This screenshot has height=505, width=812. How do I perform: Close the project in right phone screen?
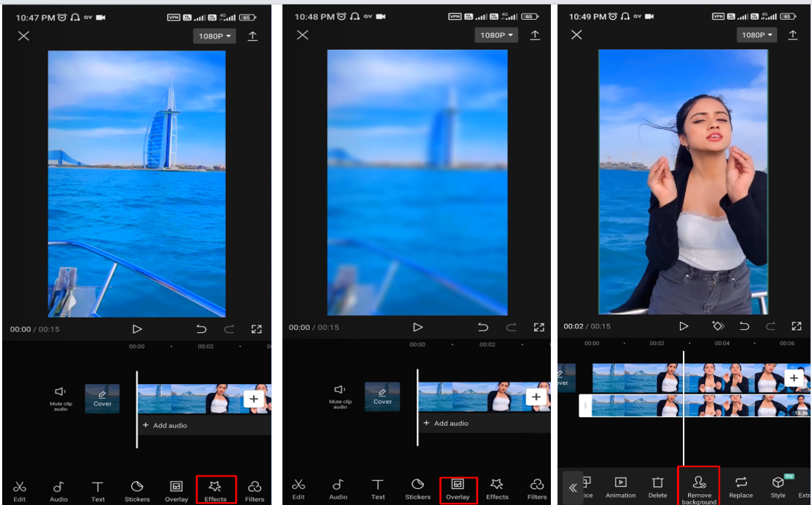(x=577, y=34)
